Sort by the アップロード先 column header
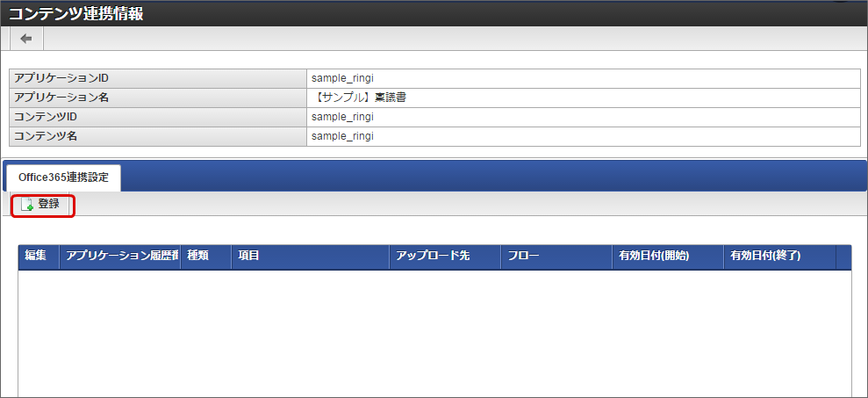The height and width of the screenshot is (398, 868). click(445, 256)
